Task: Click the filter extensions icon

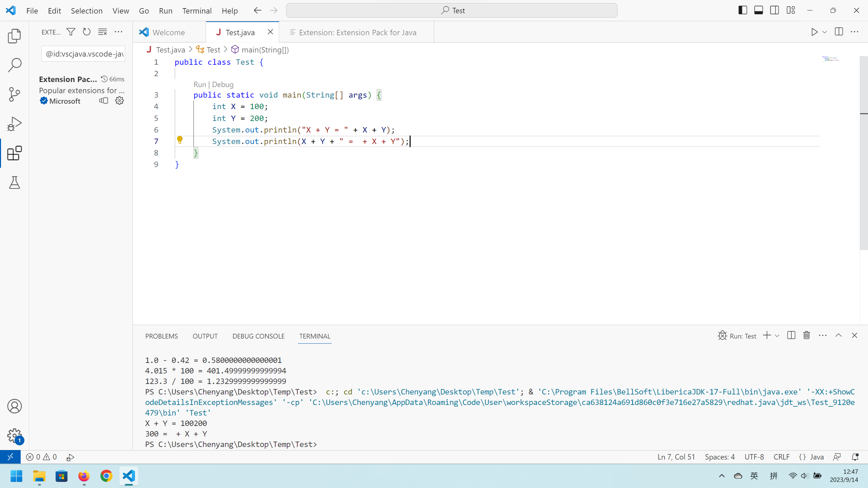Action: click(71, 32)
